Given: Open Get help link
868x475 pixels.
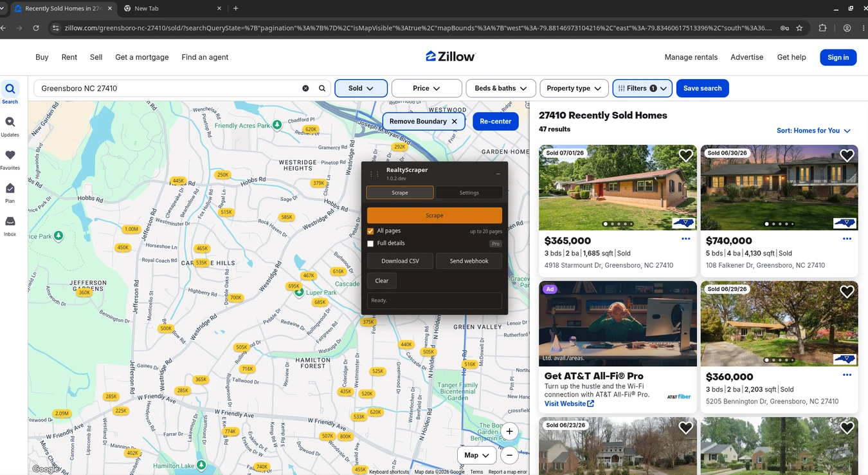Looking at the screenshot, I should [791, 57].
